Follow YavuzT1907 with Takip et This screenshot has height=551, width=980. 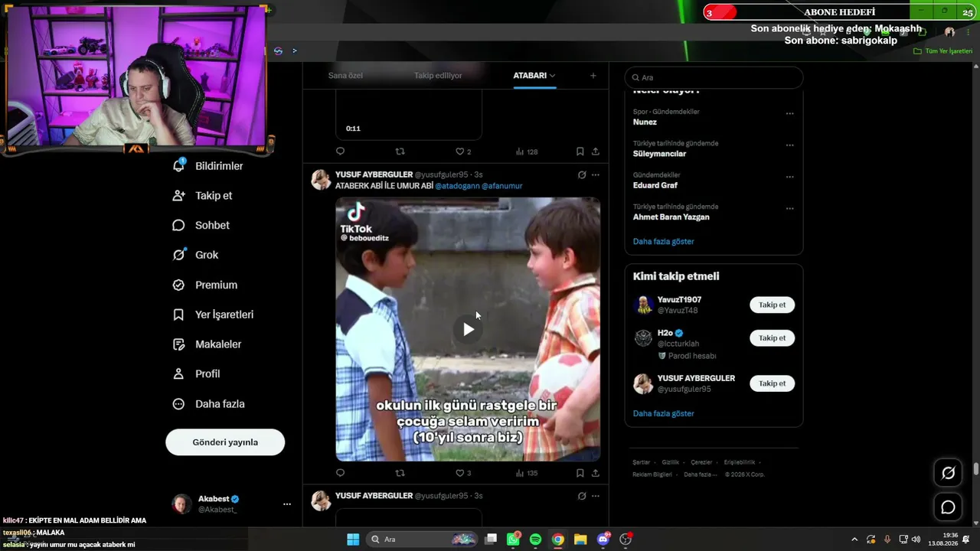point(772,305)
